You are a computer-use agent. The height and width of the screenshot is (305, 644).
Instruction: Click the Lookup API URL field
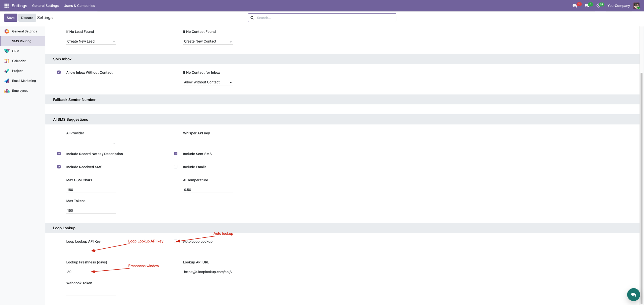point(208,272)
